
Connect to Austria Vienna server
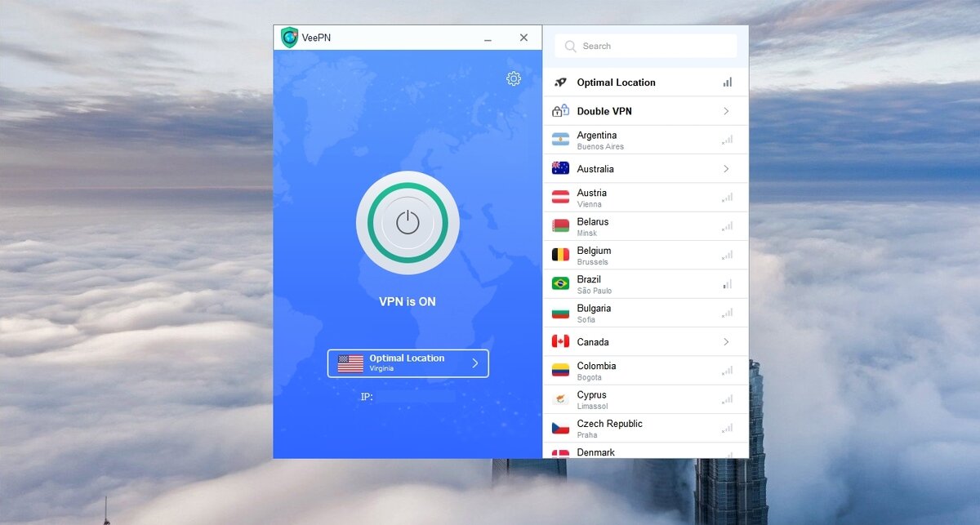pos(646,198)
